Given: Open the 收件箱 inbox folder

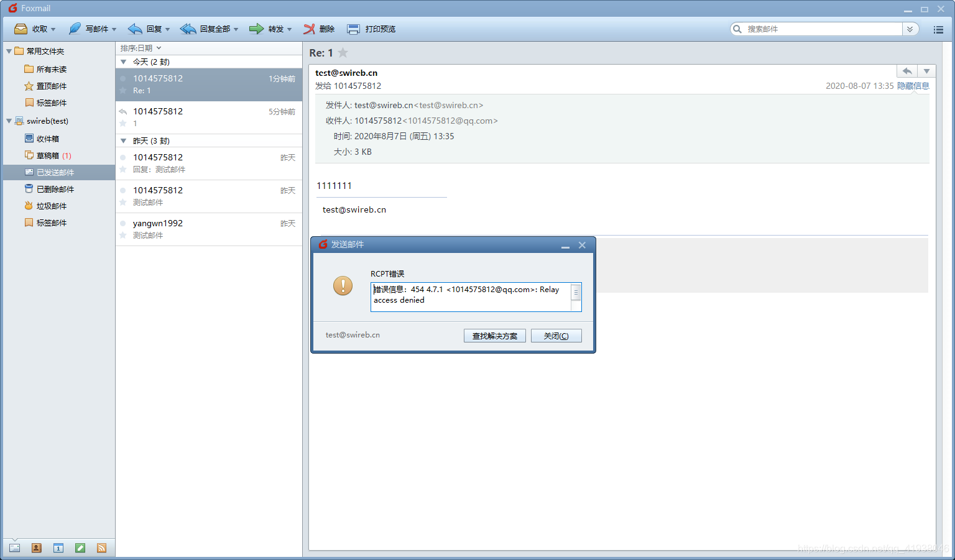Looking at the screenshot, I should click(42, 139).
